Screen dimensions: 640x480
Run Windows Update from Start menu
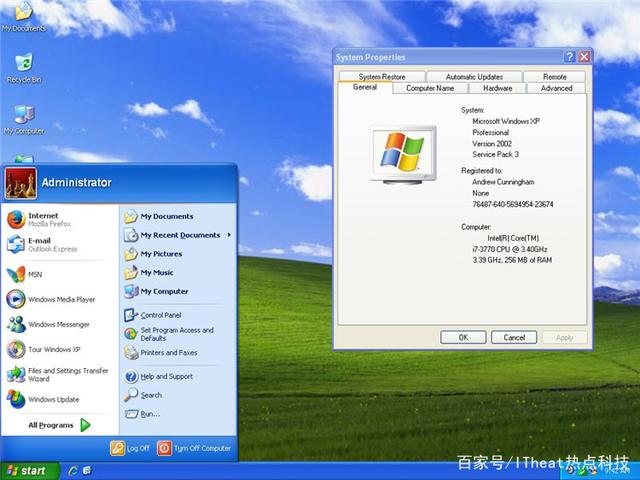click(x=43, y=399)
